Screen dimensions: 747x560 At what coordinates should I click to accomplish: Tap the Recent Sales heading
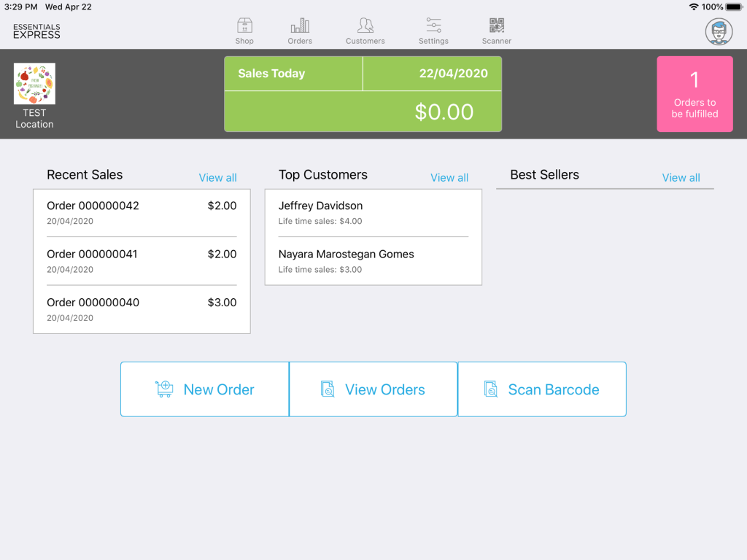coord(85,175)
